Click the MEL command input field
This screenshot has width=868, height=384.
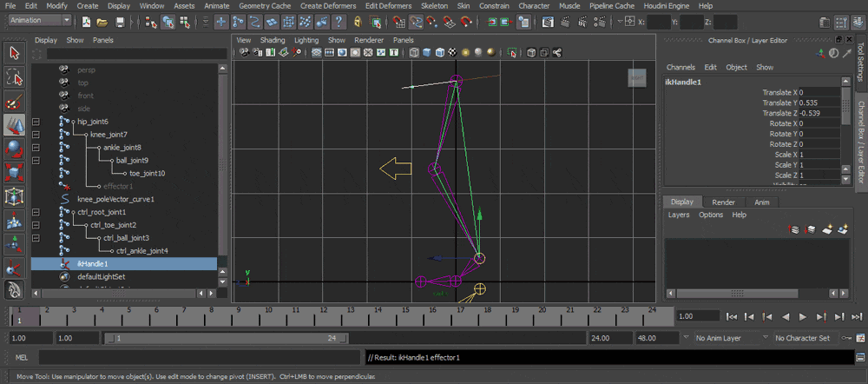click(201, 357)
